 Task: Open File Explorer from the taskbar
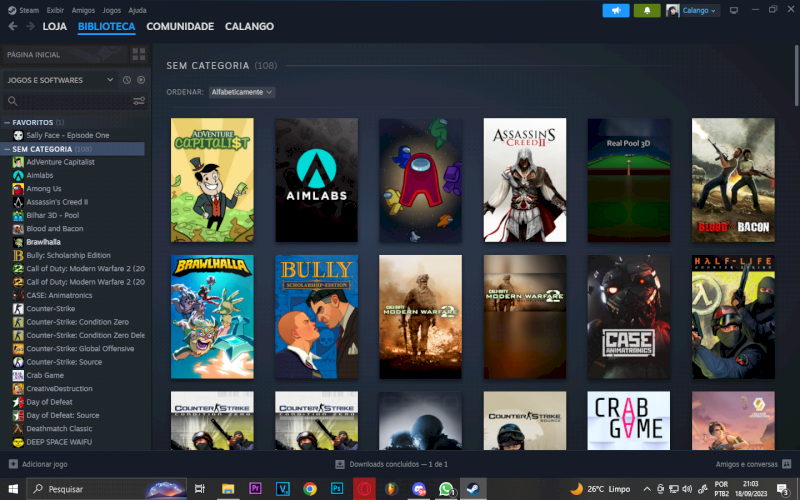228,489
